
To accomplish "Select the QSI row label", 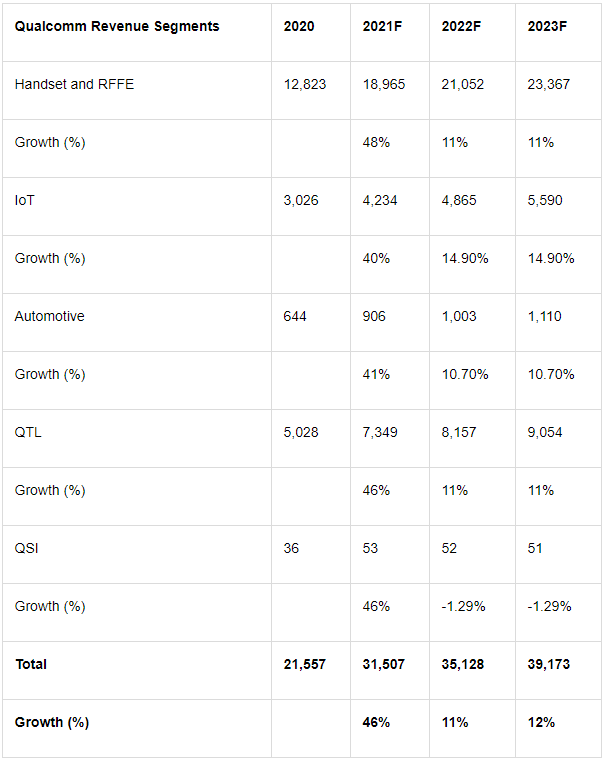I will pos(26,548).
